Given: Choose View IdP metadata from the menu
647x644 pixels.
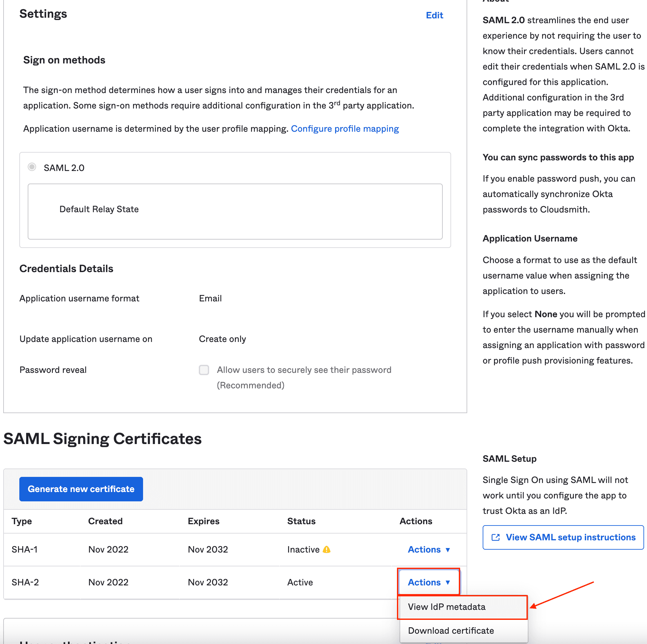Looking at the screenshot, I should click(x=446, y=607).
